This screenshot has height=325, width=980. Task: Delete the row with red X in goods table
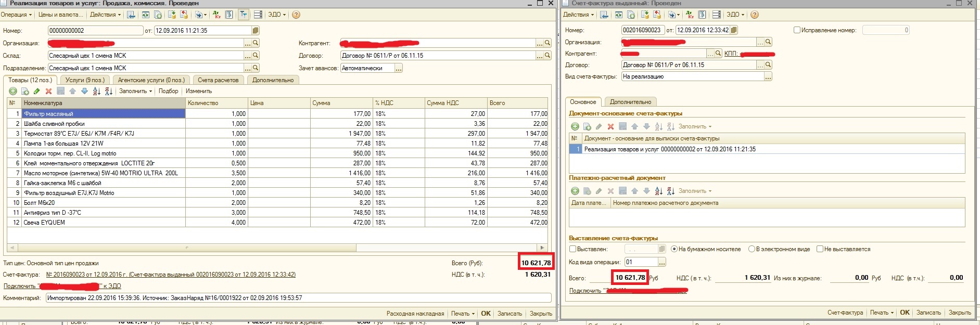coord(48,91)
